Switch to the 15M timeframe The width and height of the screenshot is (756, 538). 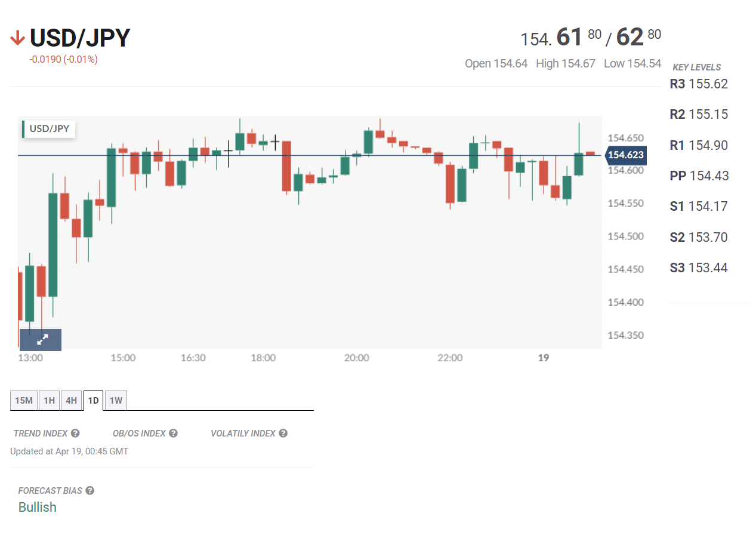point(24,400)
